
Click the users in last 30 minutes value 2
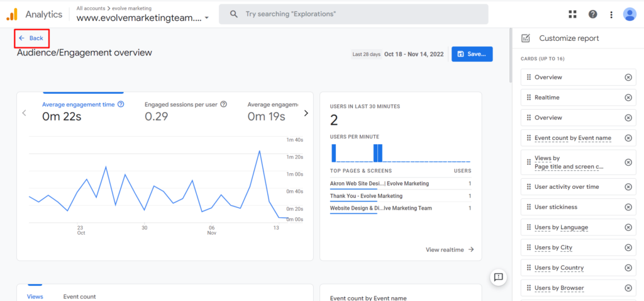tap(334, 120)
